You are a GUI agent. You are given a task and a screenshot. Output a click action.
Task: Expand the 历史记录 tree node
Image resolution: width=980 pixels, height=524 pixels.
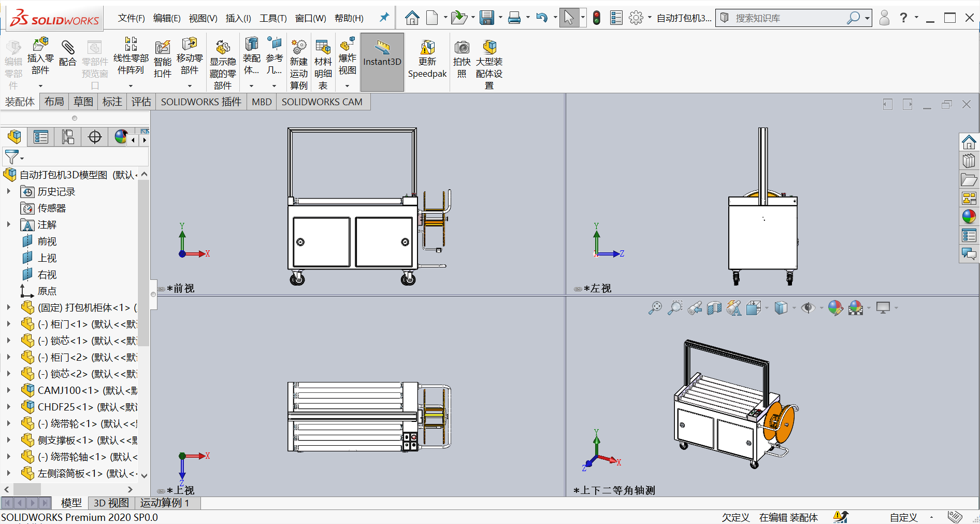click(9, 191)
